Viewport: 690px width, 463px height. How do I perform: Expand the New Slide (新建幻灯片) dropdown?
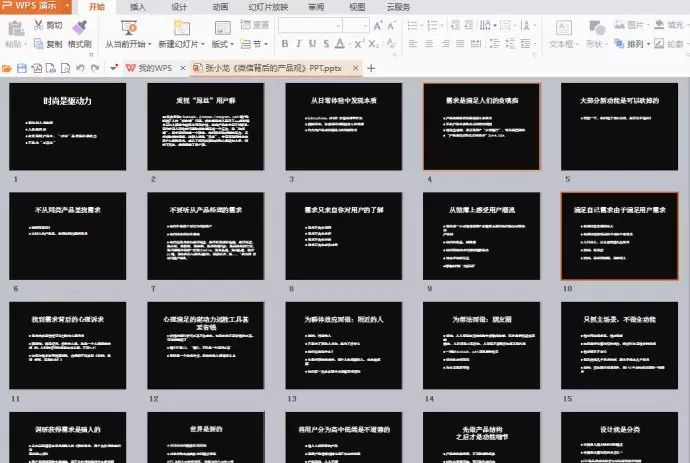coord(203,44)
